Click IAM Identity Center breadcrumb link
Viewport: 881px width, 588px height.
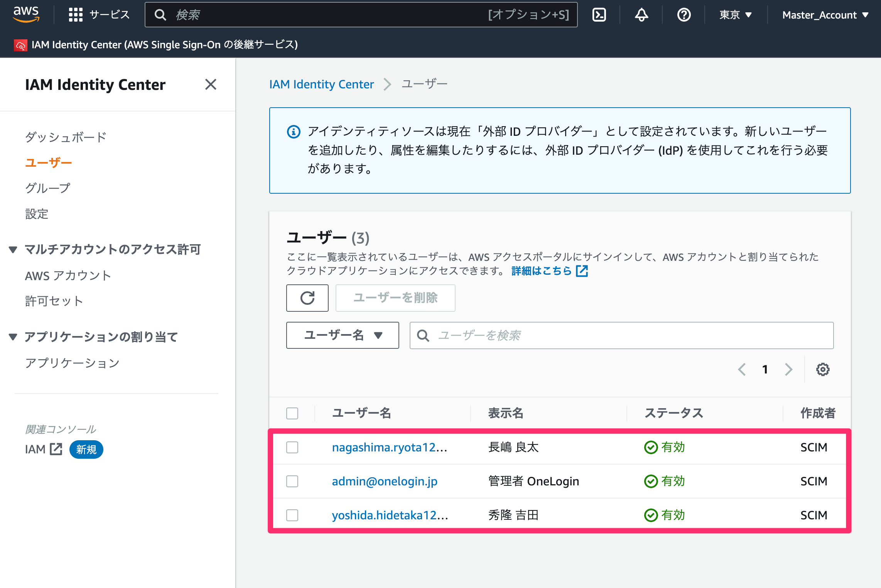(x=321, y=84)
